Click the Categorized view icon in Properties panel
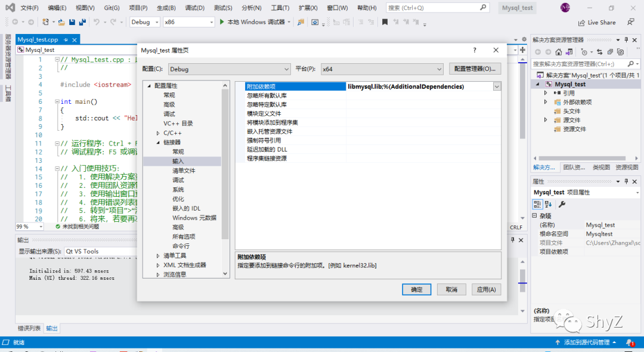 [x=537, y=204]
